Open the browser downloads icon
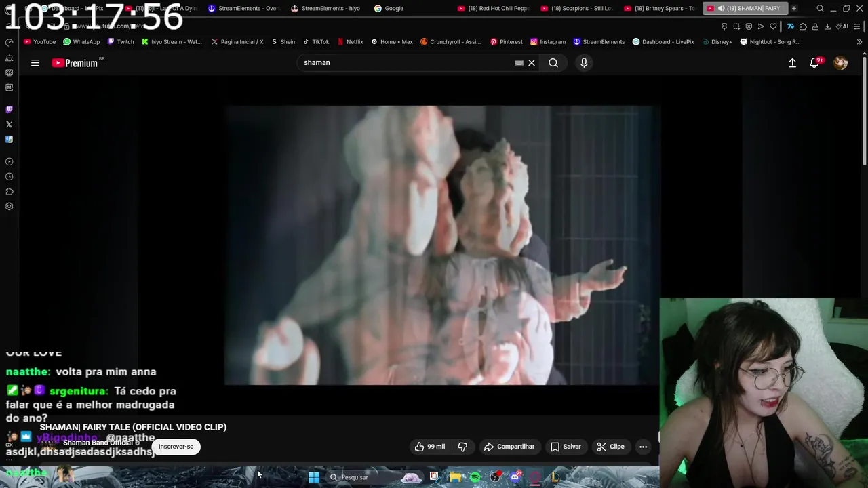The image size is (868, 488). click(827, 26)
